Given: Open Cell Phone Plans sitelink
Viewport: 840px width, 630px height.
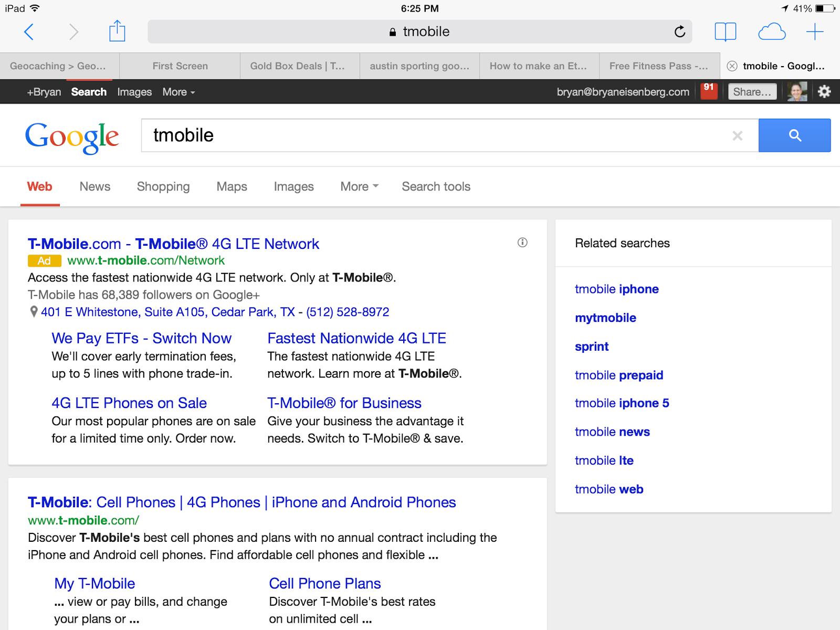Looking at the screenshot, I should point(325,584).
